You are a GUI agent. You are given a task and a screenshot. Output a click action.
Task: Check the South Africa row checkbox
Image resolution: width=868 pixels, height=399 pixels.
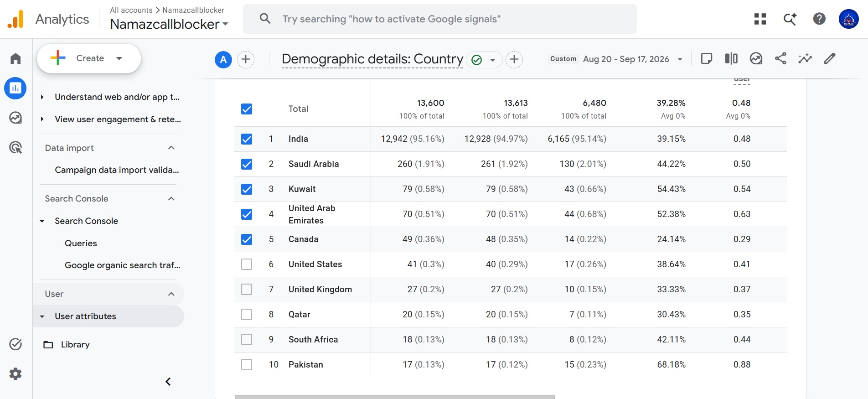coord(247,340)
